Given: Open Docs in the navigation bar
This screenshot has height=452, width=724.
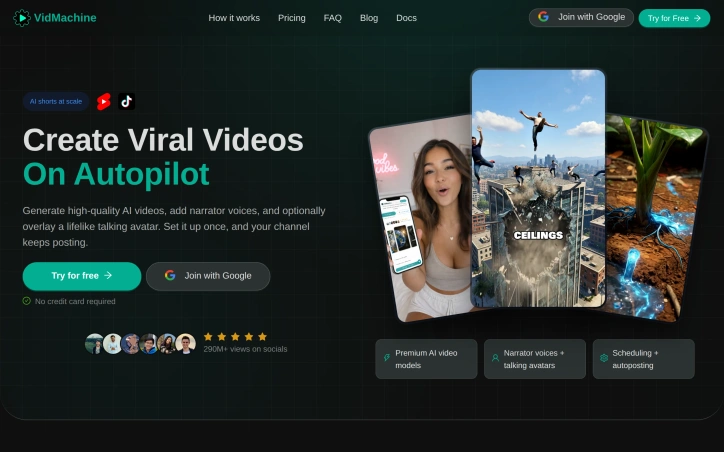Looking at the screenshot, I should click(406, 18).
